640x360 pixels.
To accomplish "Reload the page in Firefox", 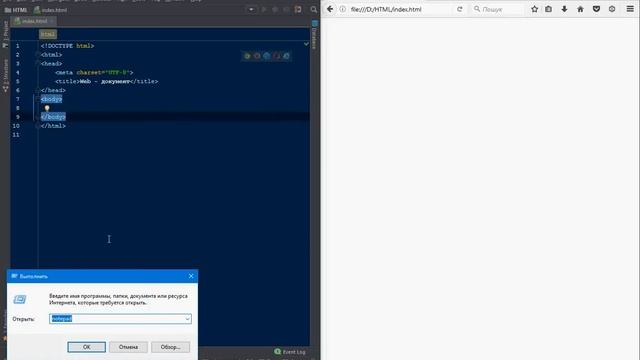I will (x=460, y=9).
